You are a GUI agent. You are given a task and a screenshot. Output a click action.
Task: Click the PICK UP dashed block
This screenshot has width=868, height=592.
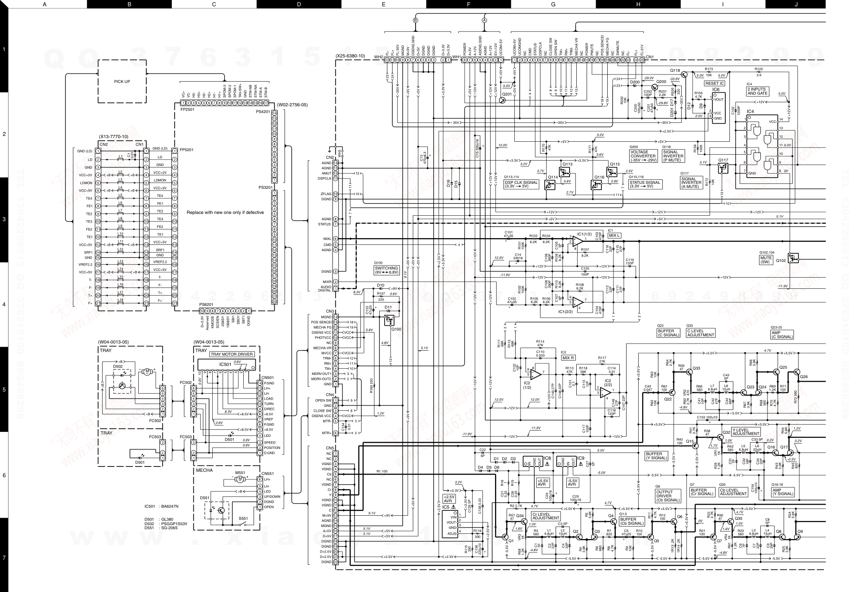(122, 82)
